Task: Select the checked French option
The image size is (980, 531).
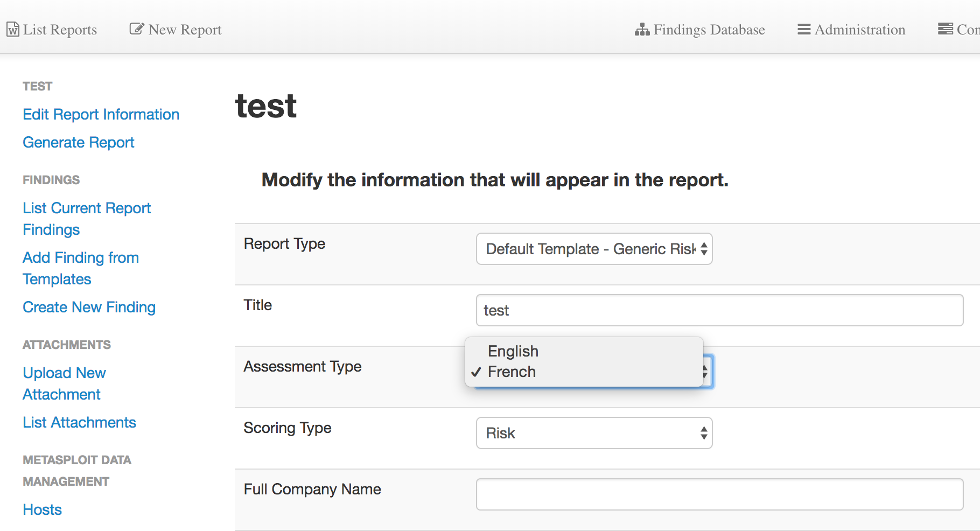Action: pos(512,372)
